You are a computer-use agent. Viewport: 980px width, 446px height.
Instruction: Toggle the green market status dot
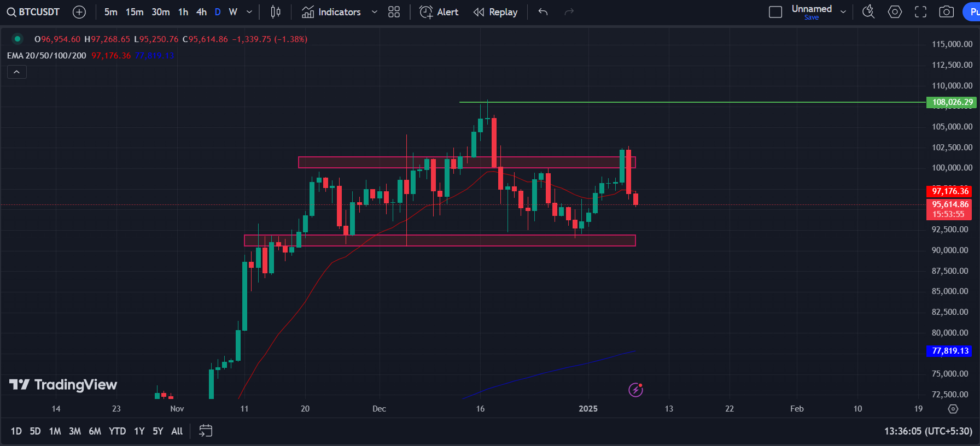(x=17, y=39)
